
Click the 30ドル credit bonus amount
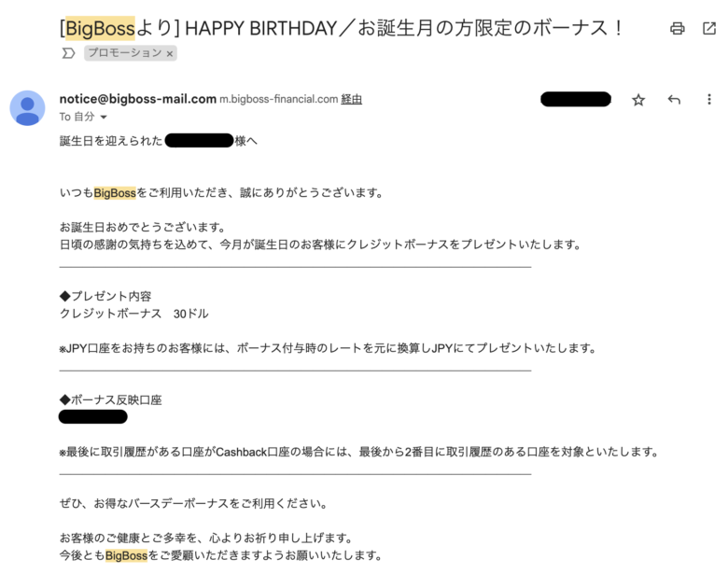190,314
